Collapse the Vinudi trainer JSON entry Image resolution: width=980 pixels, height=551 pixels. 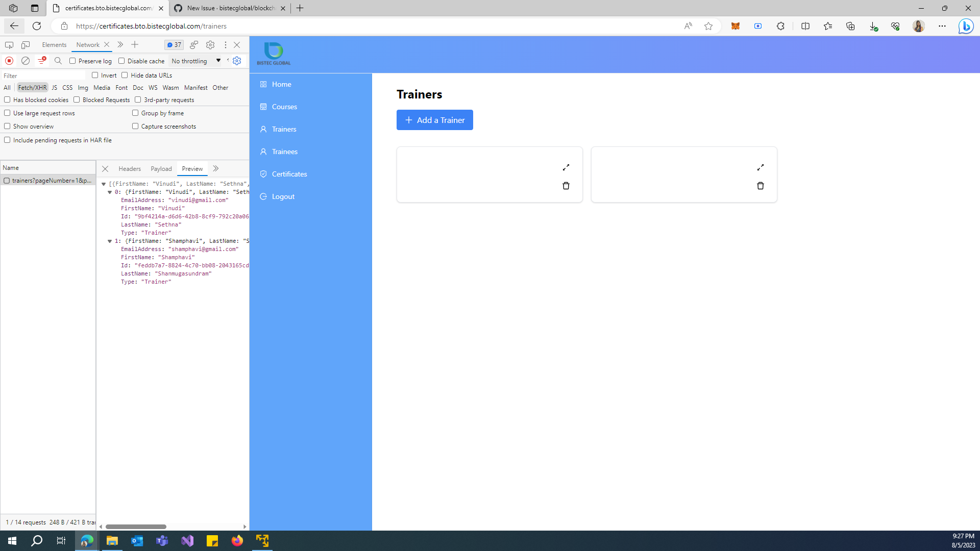(110, 192)
